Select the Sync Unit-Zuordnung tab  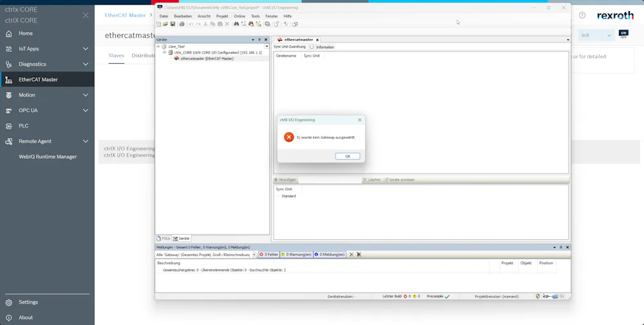pyautogui.click(x=290, y=47)
